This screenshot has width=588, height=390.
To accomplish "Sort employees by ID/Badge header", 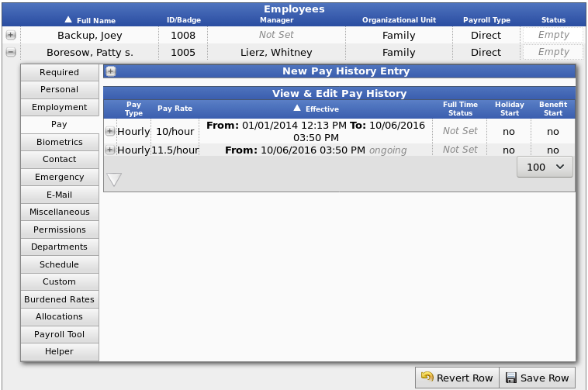I will 184,20.
